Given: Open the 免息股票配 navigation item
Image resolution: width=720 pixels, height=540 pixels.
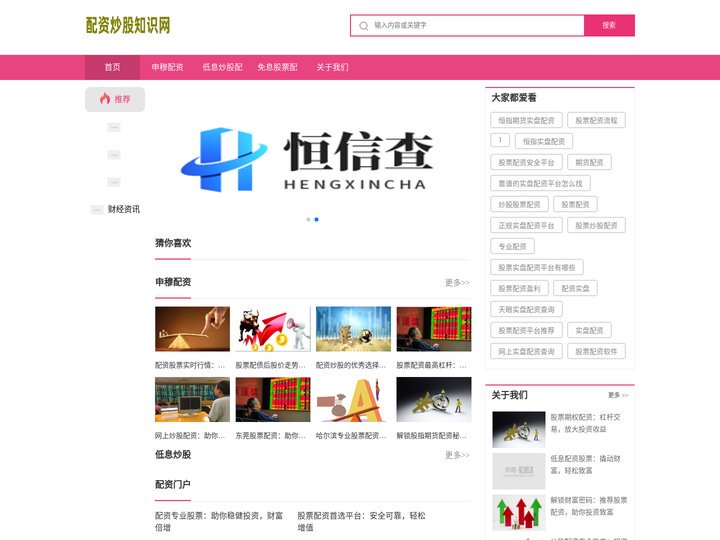Looking at the screenshot, I should 277,67.
